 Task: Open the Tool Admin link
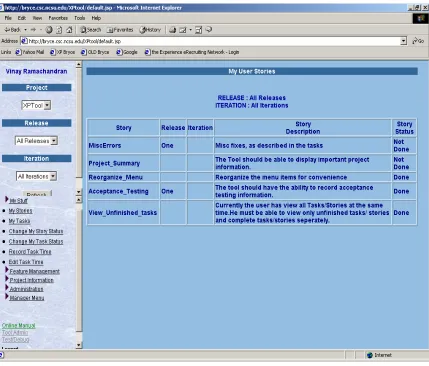click(x=15, y=333)
